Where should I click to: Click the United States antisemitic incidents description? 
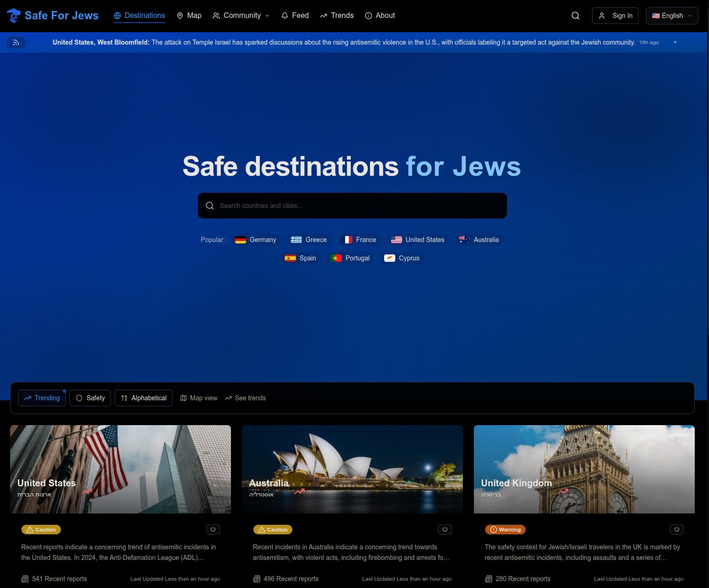click(119, 552)
